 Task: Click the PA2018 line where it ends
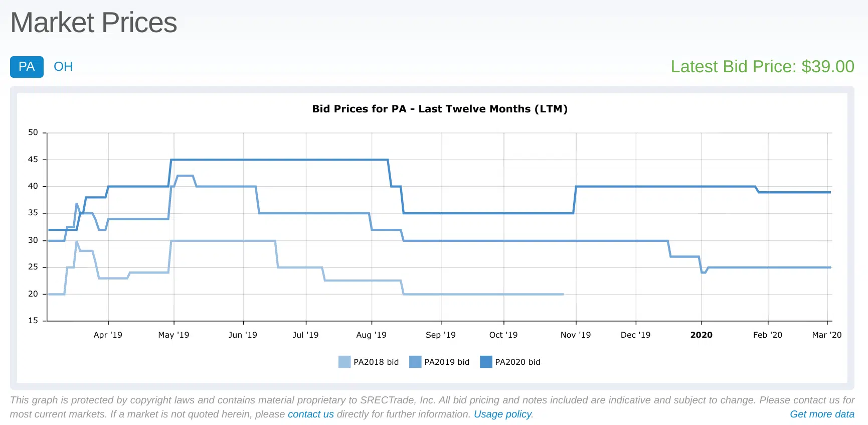coord(562,293)
